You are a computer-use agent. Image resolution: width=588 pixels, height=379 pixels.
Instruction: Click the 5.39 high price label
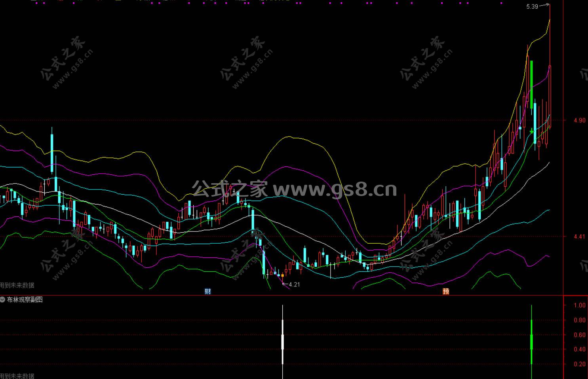pos(532,6)
